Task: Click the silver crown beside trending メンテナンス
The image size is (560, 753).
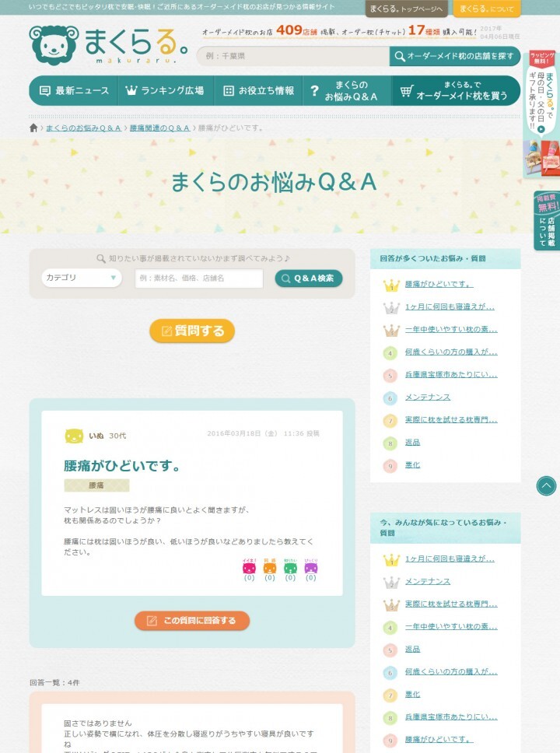Action: [391, 583]
